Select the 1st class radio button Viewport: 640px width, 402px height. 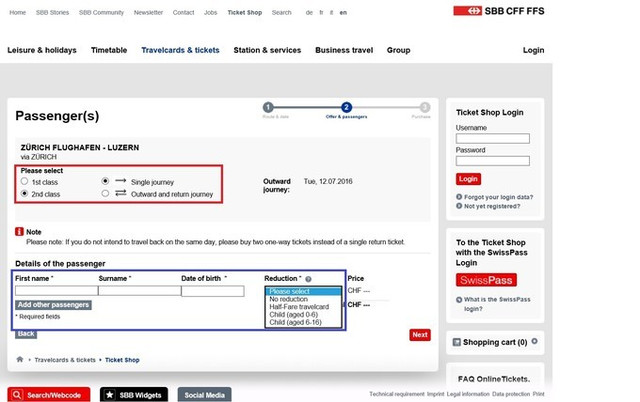pos(24,182)
